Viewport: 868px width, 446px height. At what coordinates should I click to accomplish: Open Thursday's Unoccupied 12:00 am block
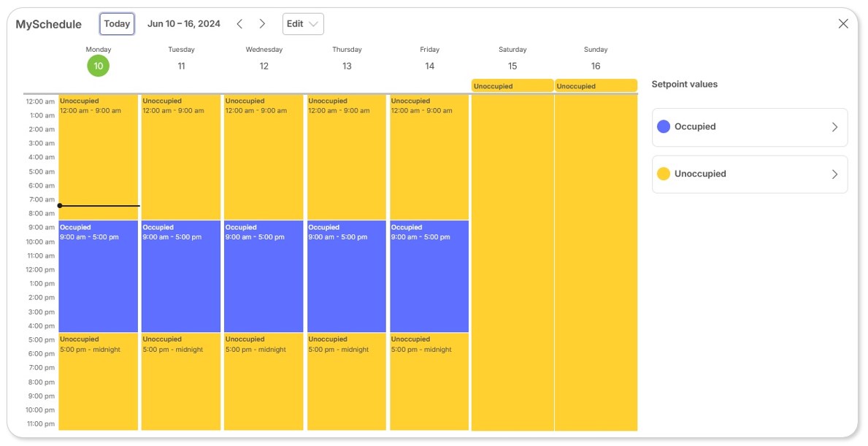click(x=347, y=158)
